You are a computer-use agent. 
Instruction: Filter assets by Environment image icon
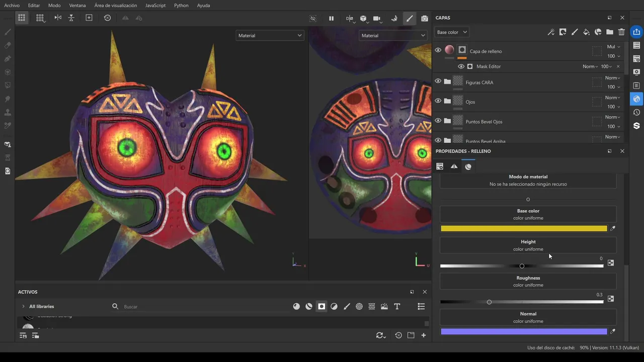click(x=384, y=307)
